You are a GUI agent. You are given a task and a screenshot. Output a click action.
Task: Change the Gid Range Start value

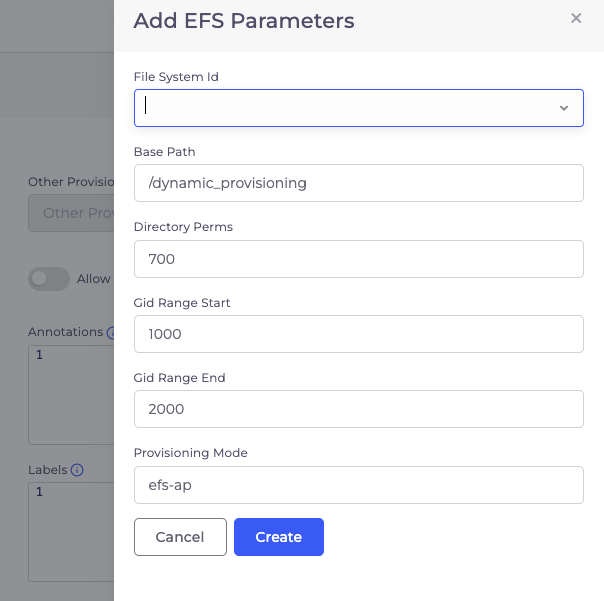[x=359, y=334]
